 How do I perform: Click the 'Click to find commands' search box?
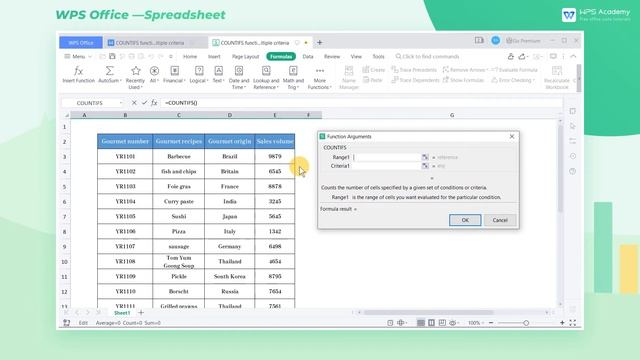click(x=427, y=56)
